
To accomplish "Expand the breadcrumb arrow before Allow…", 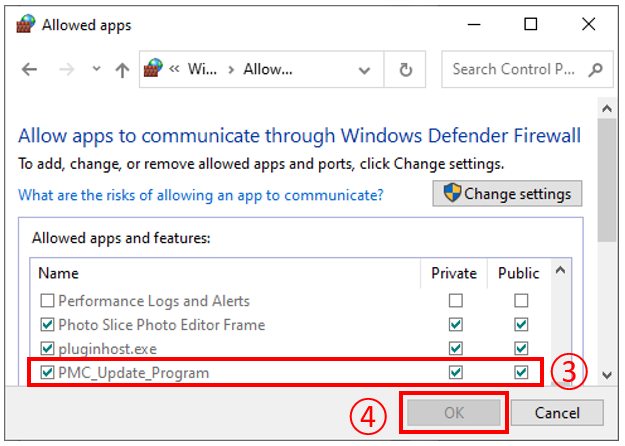I will [x=230, y=70].
